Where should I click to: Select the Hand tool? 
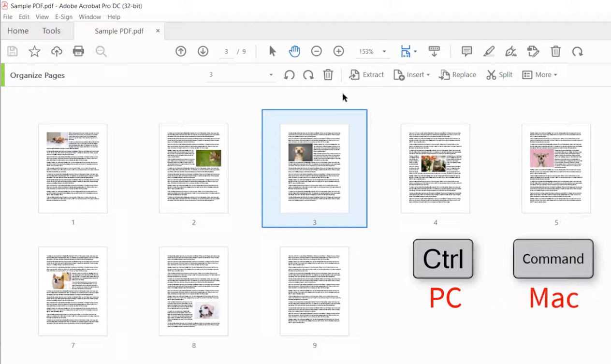(x=294, y=51)
